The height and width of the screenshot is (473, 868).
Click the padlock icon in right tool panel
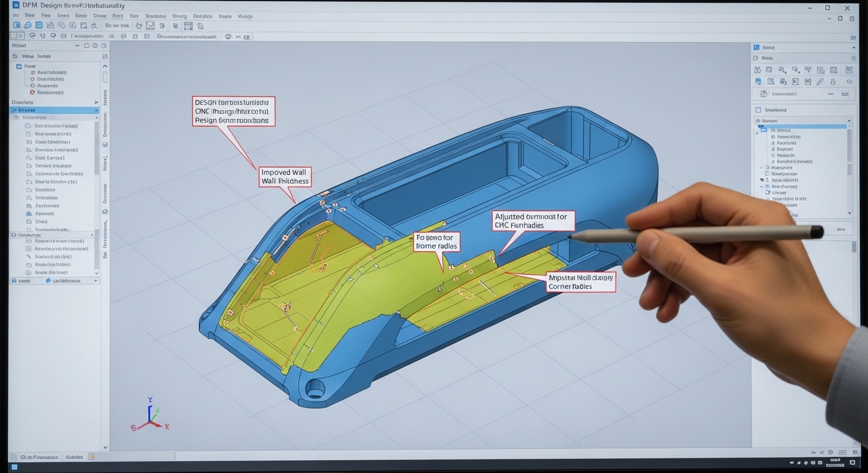click(833, 81)
